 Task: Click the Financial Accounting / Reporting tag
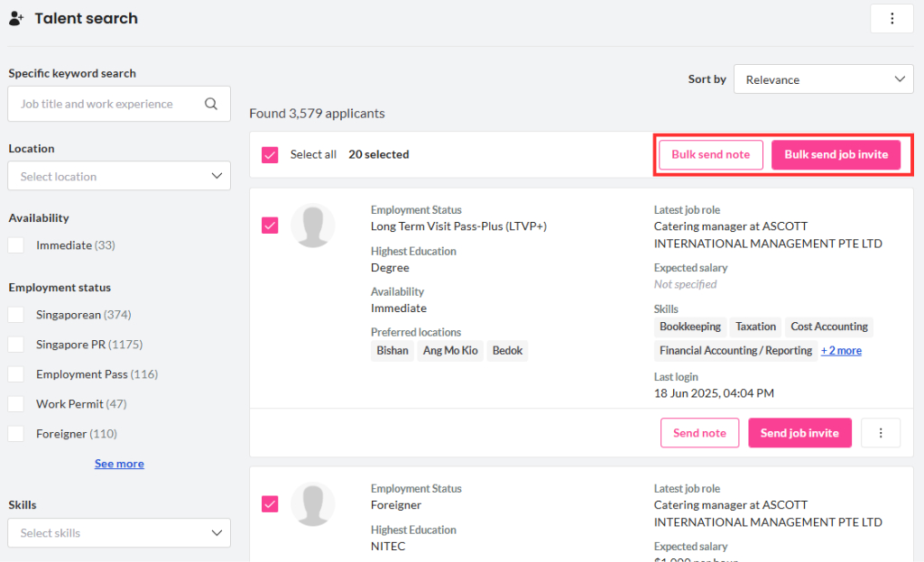coord(735,351)
